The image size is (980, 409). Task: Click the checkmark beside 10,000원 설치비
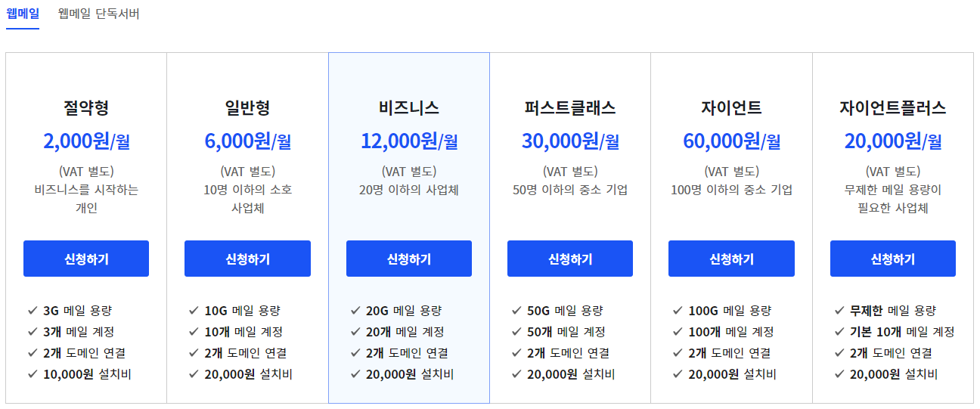[33, 373]
